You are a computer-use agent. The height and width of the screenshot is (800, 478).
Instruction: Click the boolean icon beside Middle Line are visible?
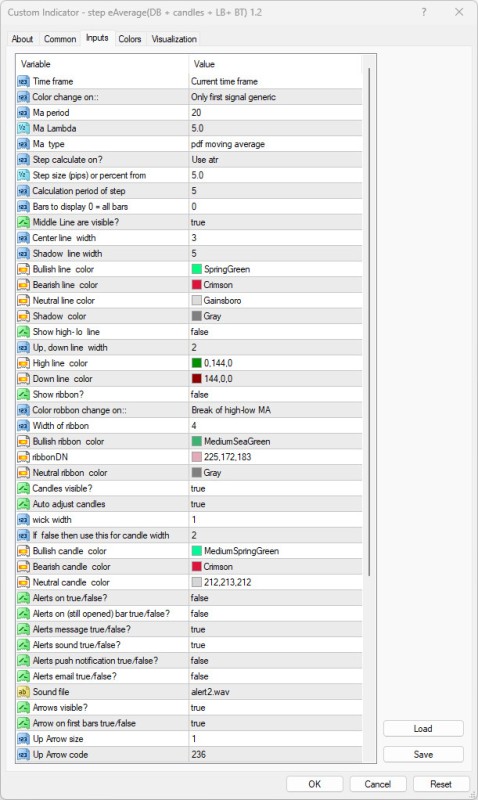[x=23, y=222]
